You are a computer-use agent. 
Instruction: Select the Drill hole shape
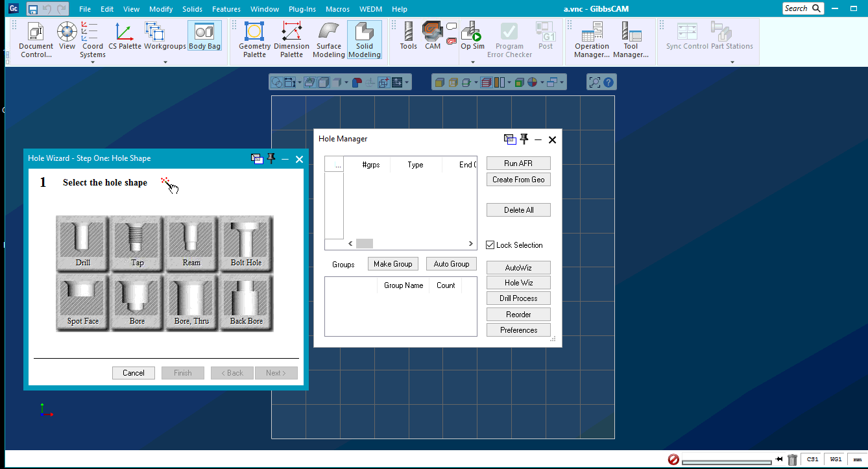(83, 244)
